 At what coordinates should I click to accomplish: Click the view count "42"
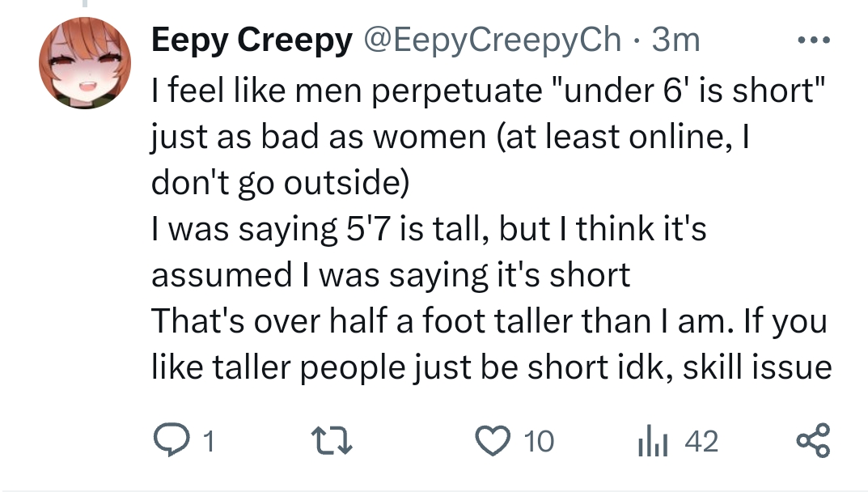tap(701, 442)
